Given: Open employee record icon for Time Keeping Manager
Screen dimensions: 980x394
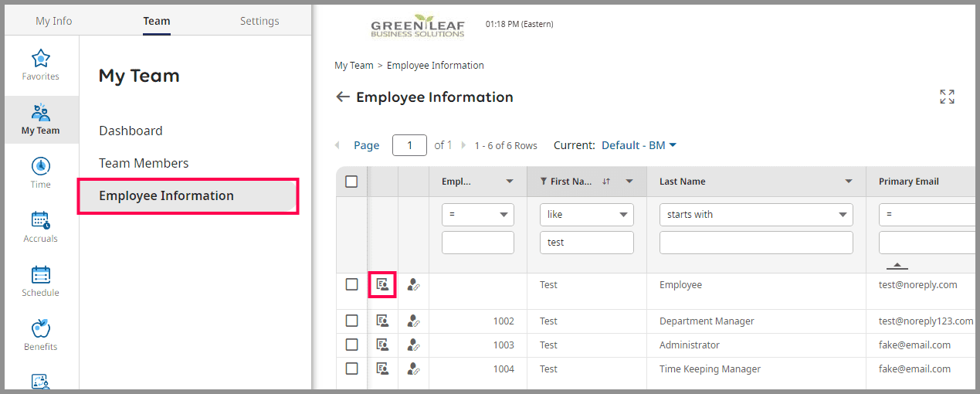Looking at the screenshot, I should pos(382,369).
